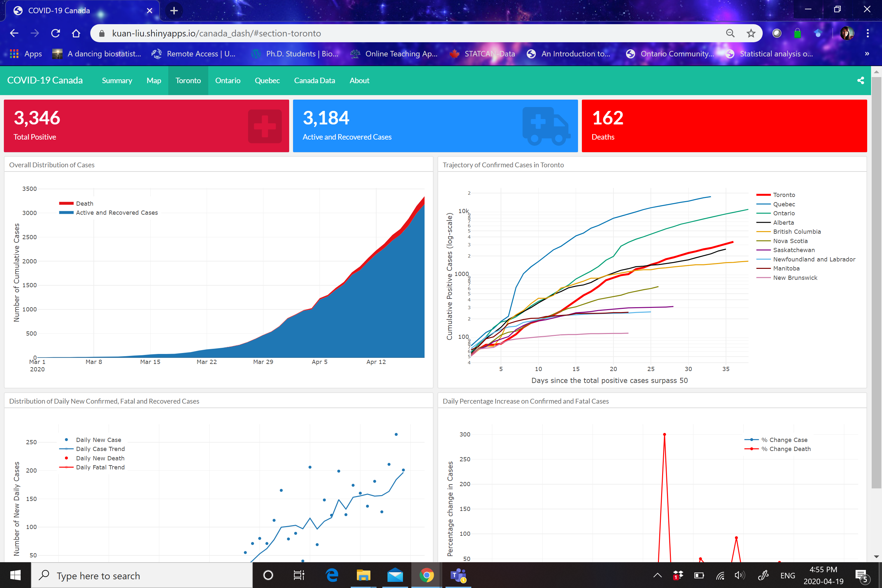Open new browser tab
Screen dimensions: 882x588
tap(174, 11)
